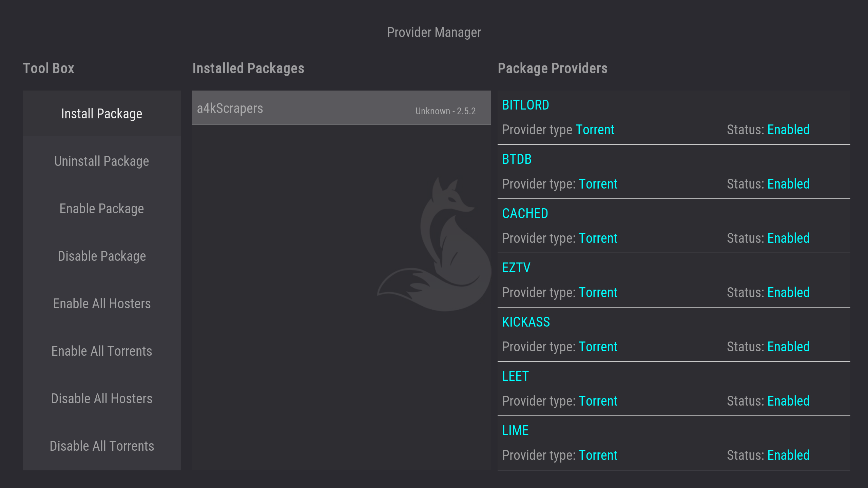Choose Enable Package in Tool Box
Image resolution: width=868 pixels, height=488 pixels.
(101, 209)
